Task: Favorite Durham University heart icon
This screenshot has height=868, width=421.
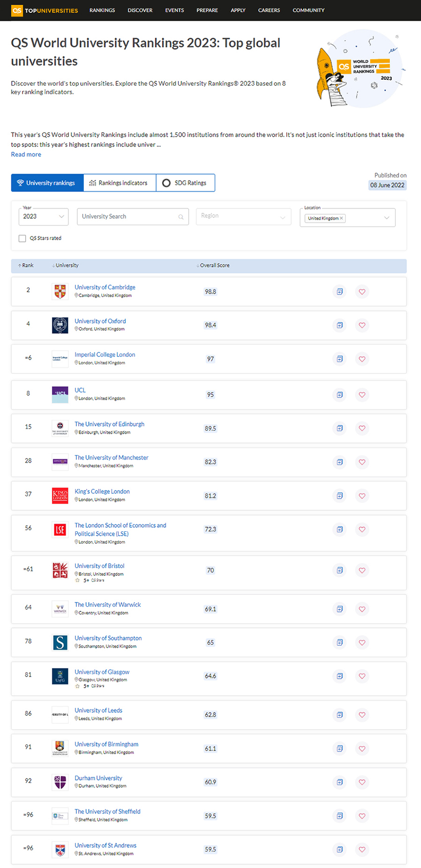Action: (x=362, y=782)
